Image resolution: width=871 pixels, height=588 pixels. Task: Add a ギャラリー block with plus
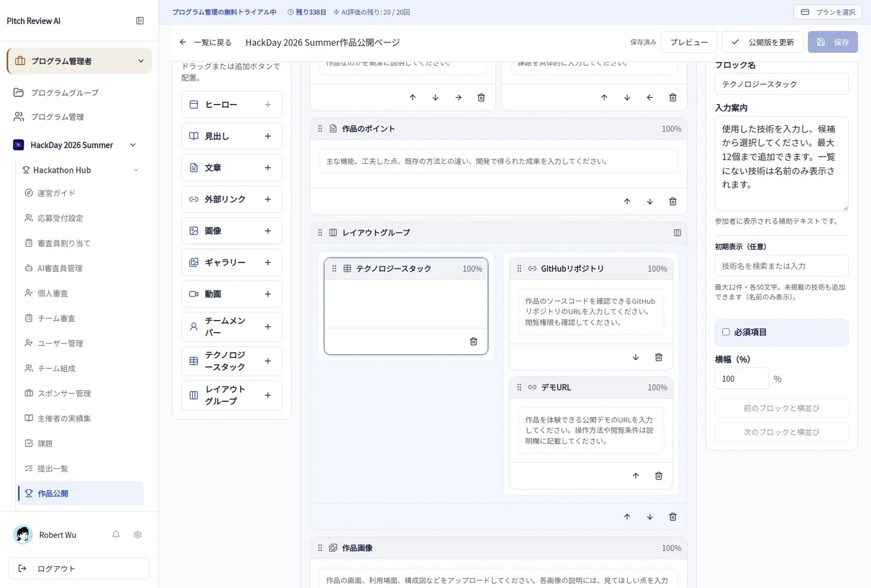tap(267, 263)
